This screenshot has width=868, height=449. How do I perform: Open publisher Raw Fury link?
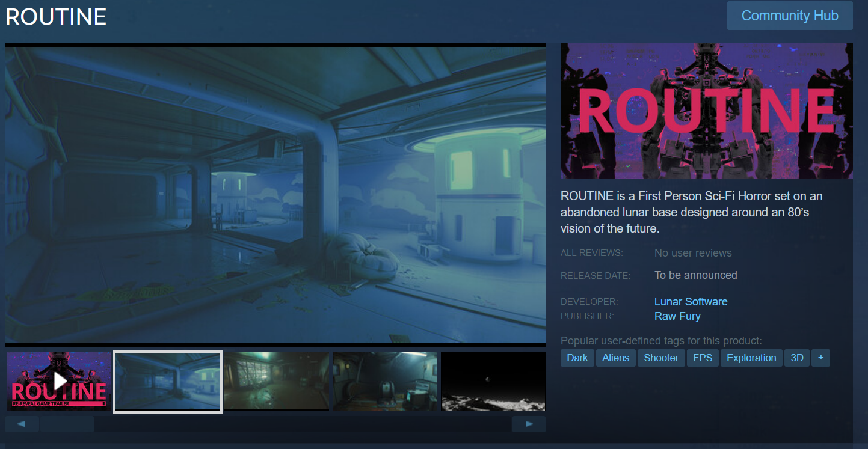(677, 316)
